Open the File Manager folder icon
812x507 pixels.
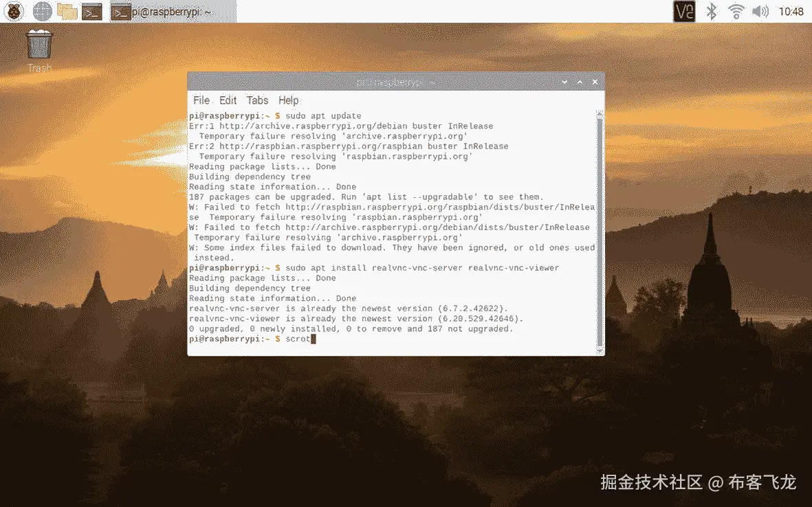67,11
